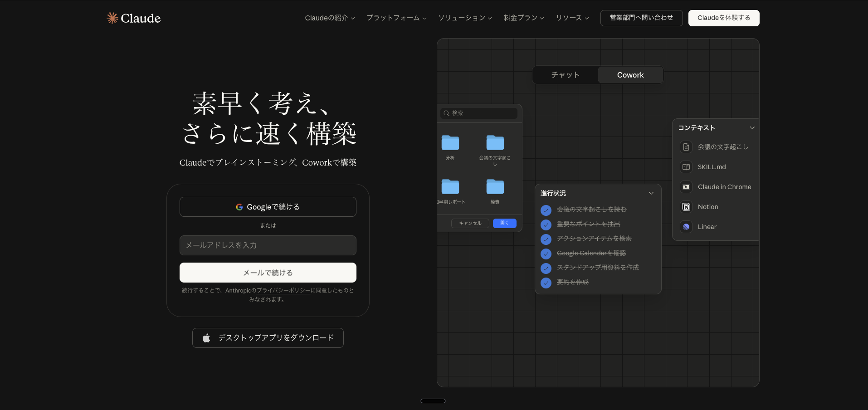This screenshot has height=410, width=868.
Task: Click the 分析 folder icon
Action: point(450,143)
